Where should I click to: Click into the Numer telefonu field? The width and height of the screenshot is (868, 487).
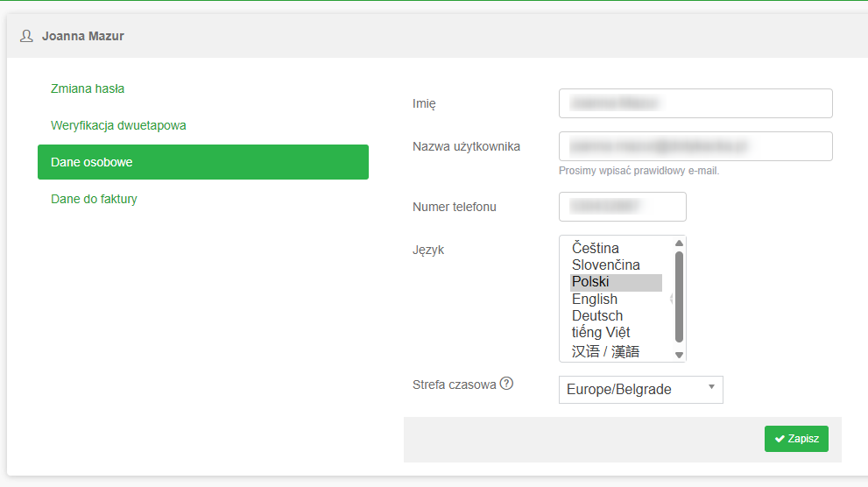(622, 207)
